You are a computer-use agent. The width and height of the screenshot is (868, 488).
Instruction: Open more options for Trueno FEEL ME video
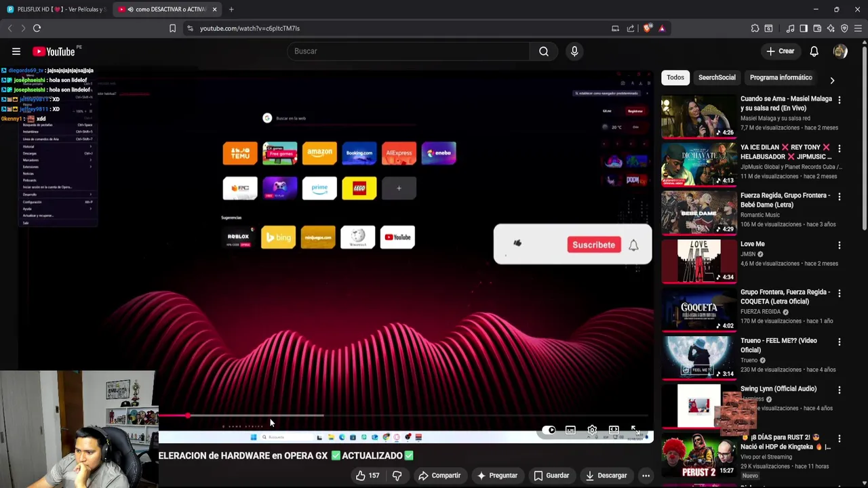[839, 342]
